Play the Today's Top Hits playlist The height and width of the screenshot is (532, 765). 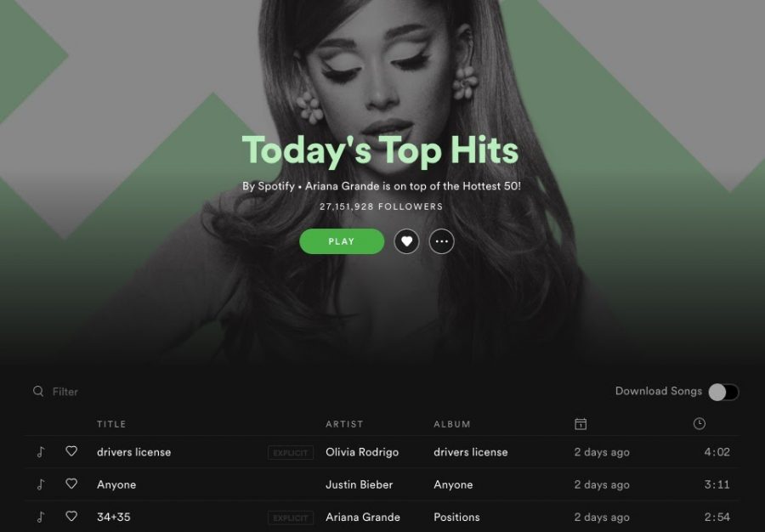[342, 241]
